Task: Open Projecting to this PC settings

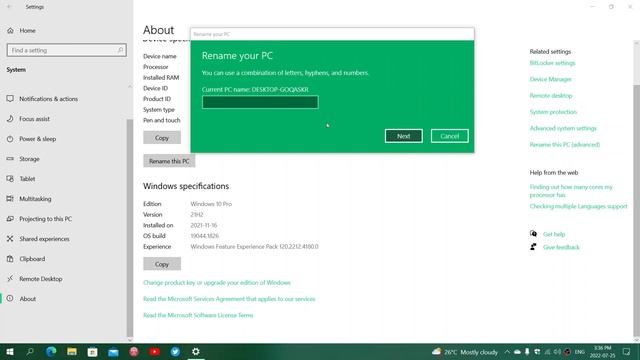Action: pyautogui.click(x=45, y=219)
